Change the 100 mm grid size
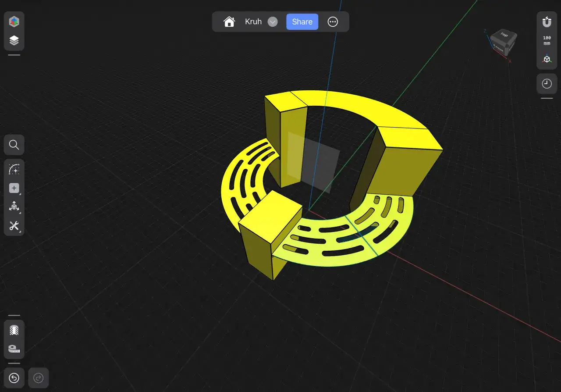 pos(547,40)
